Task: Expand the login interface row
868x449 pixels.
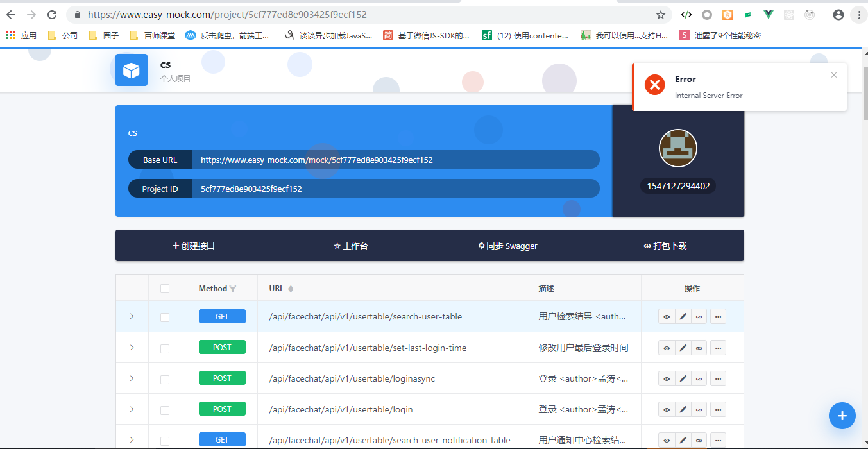Action: (x=132, y=409)
